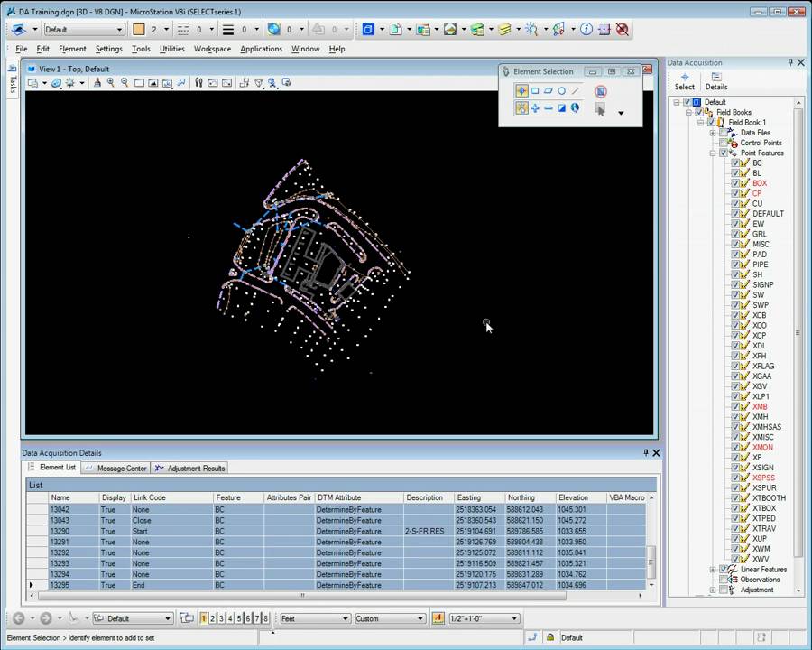The width and height of the screenshot is (812, 650).
Task: Open the Utilities menu
Action: click(171, 49)
